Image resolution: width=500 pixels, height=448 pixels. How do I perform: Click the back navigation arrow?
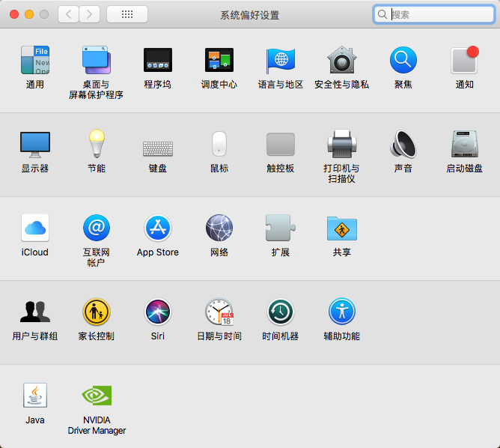[x=68, y=14]
